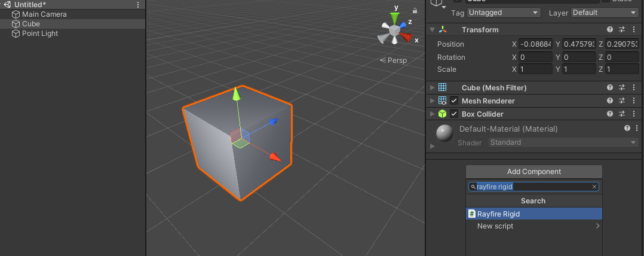644x256 pixels.
Task: Click the chevron next to New script
Action: 597,226
